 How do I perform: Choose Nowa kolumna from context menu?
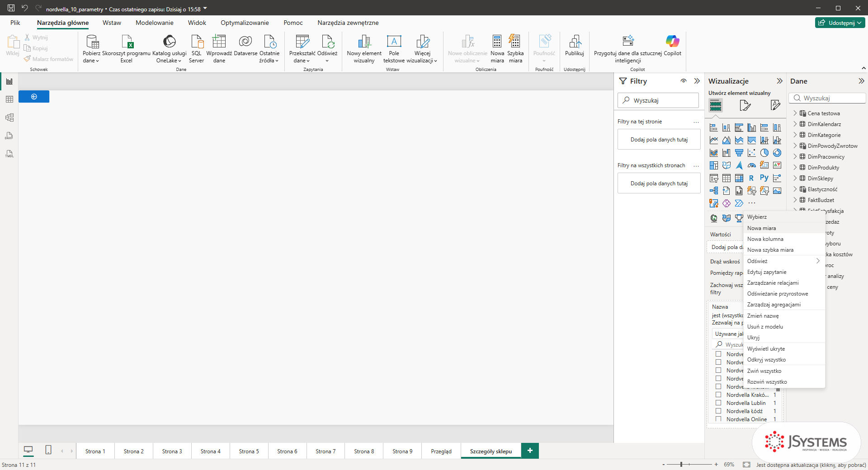(784, 239)
